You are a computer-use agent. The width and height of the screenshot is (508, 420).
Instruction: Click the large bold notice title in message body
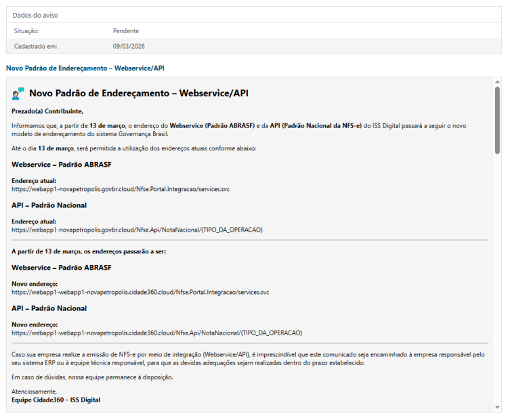coord(139,93)
